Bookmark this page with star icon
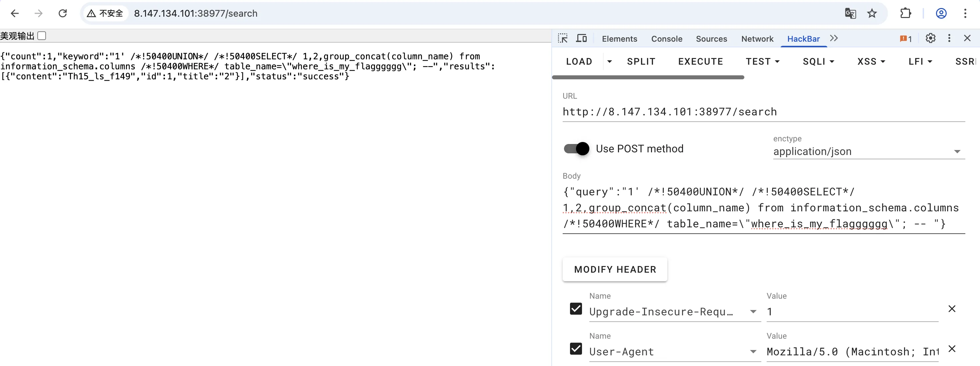The height and width of the screenshot is (366, 980). click(x=872, y=13)
